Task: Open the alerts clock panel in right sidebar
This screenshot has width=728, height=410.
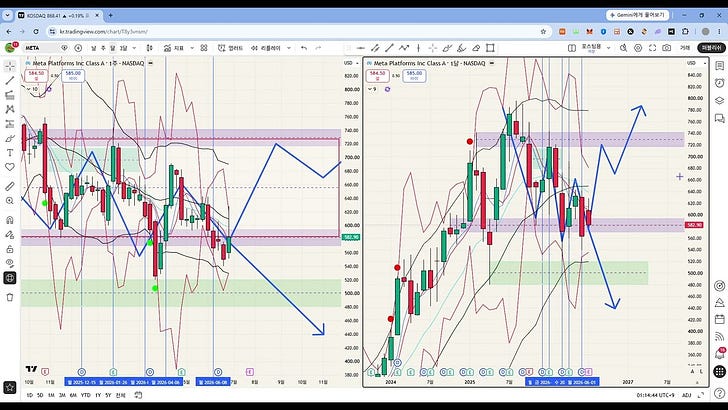Action: [719, 83]
